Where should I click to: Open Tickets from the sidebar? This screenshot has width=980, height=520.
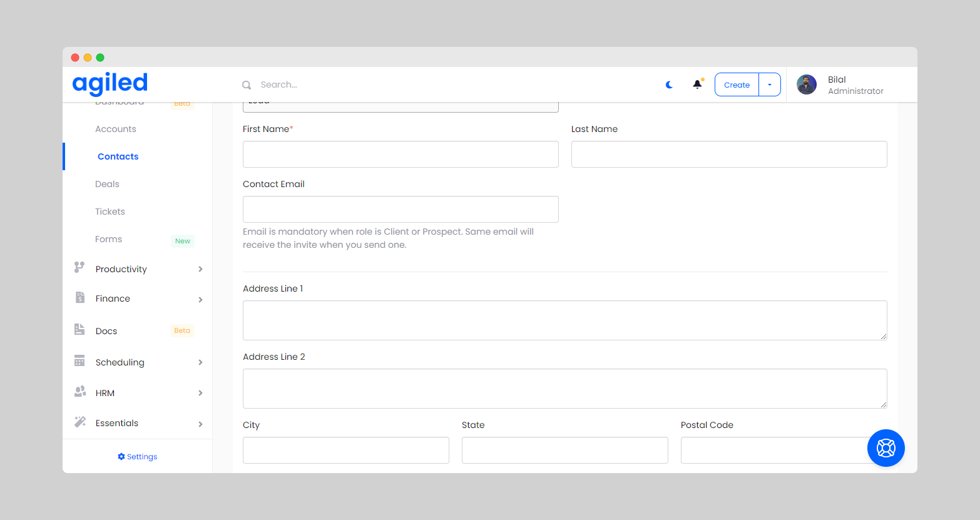pos(110,212)
